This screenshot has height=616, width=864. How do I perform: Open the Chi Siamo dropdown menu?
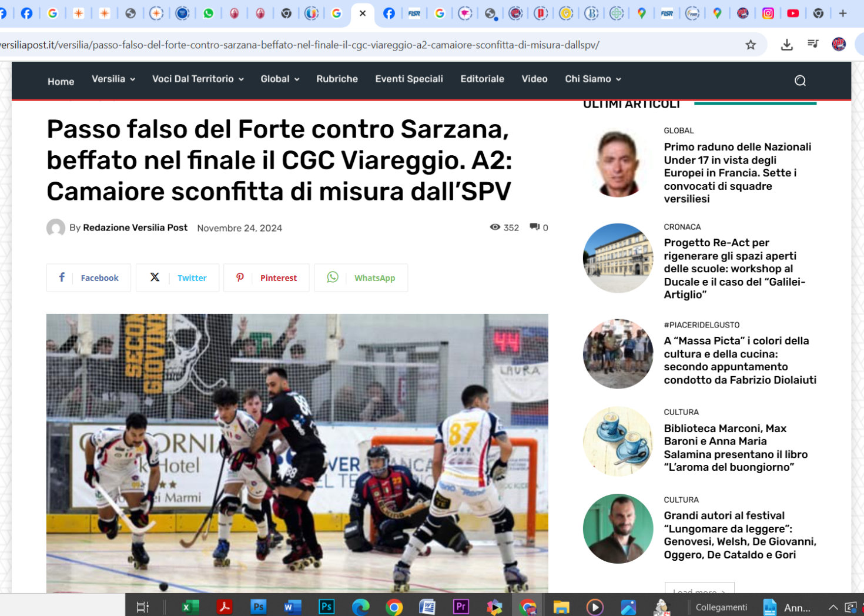coord(592,79)
